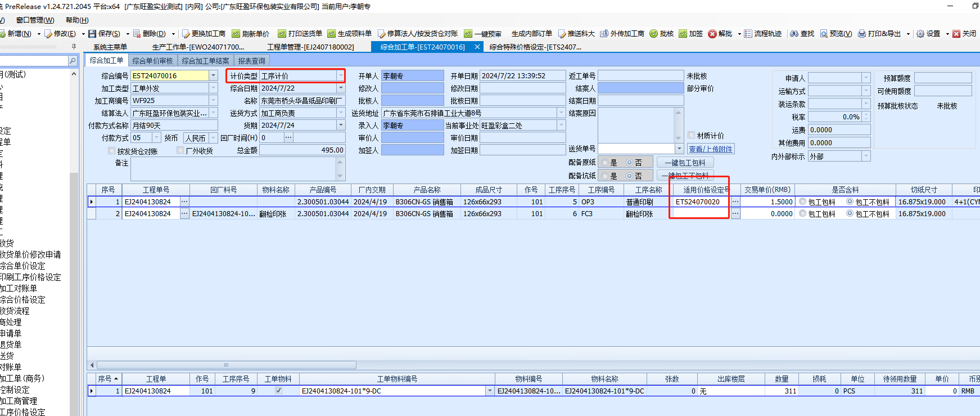Close the 综合加工单-[EST24070016] tab
The height and width of the screenshot is (416, 980).
(477, 47)
